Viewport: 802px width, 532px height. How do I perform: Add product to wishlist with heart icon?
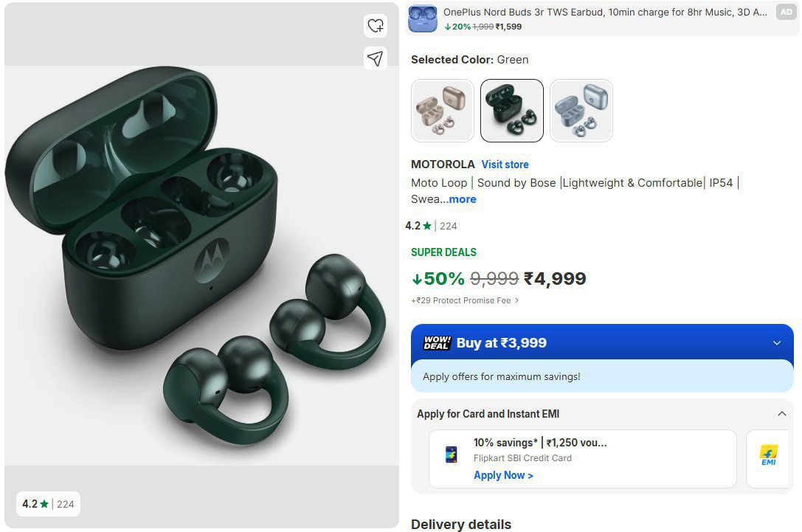(376, 26)
